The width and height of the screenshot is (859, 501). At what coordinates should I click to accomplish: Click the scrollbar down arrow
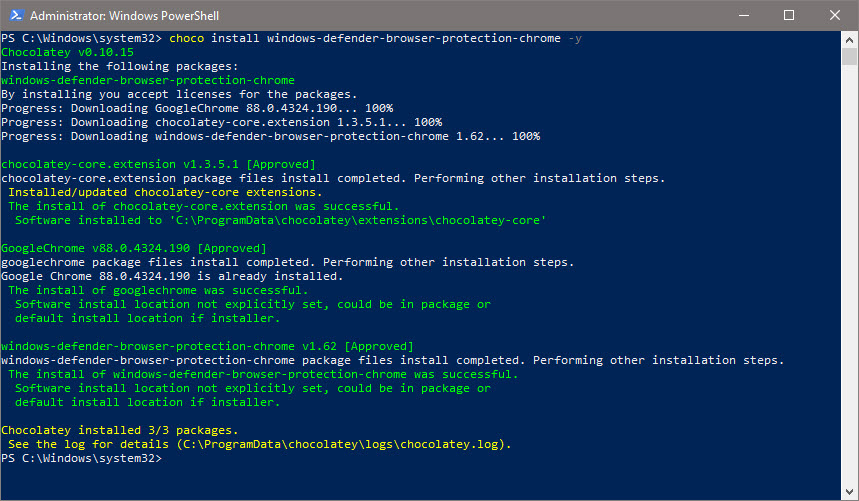[849, 490]
